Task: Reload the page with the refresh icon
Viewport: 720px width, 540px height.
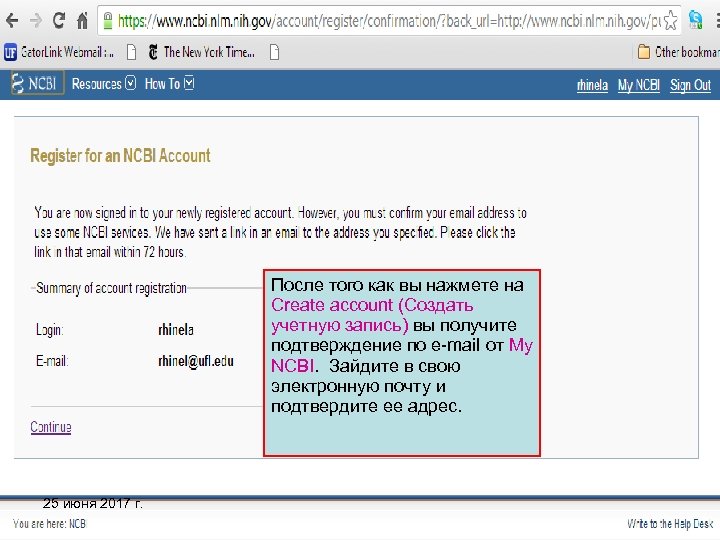Action: tap(59, 21)
